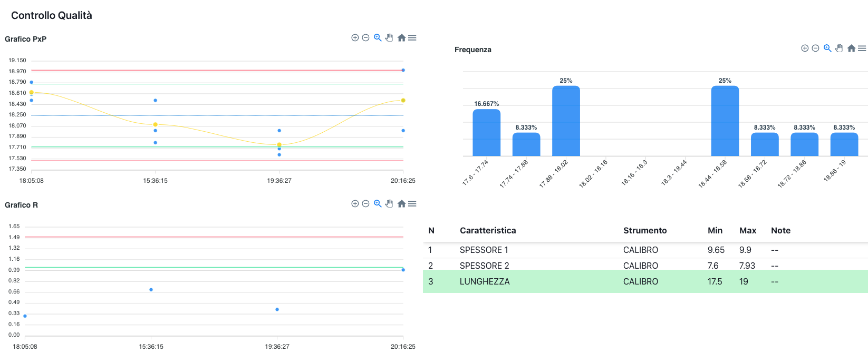Enable the pan hand tool for Grafico R
This screenshot has width=868, height=353.
(x=389, y=204)
